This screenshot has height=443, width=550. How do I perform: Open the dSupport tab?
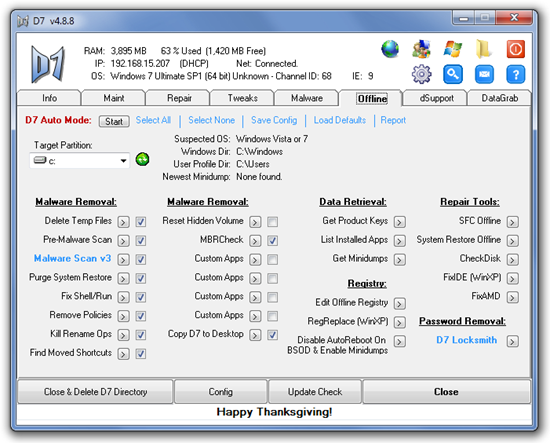coord(436,98)
